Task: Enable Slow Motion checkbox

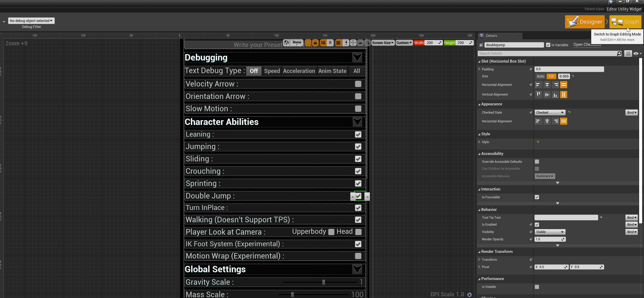Action: pyautogui.click(x=358, y=108)
